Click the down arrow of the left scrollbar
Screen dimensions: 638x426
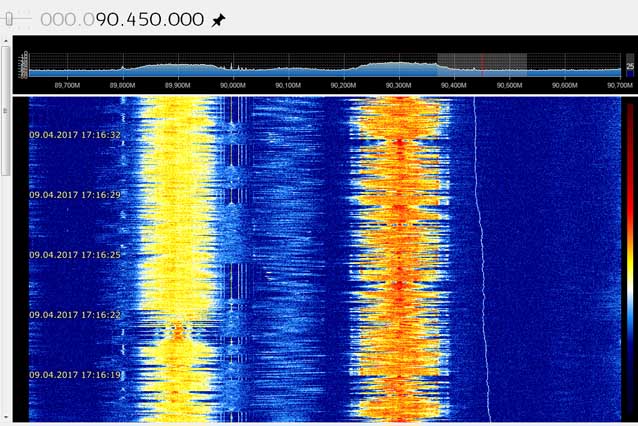(x=5, y=417)
